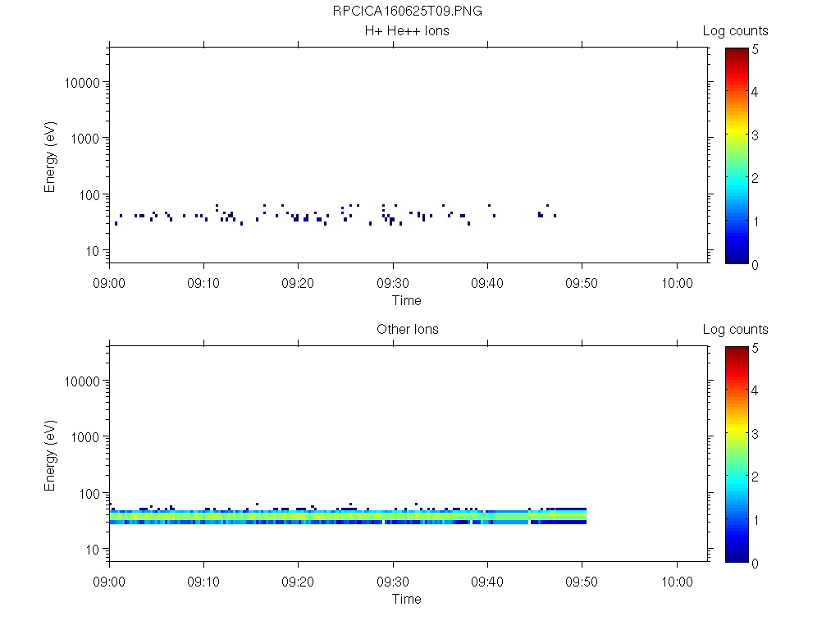The image size is (840, 630).
Task: Click the top colorbar tick value 3
Action: coord(755,135)
